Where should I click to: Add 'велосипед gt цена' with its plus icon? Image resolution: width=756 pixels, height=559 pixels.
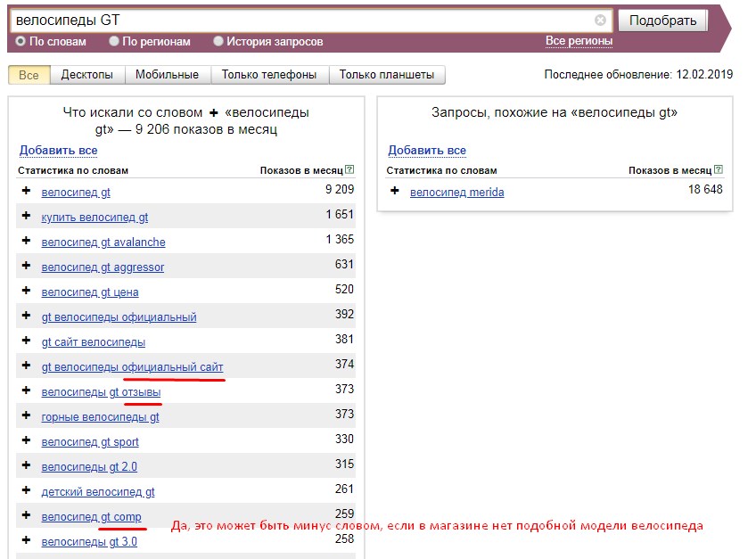(x=26, y=291)
